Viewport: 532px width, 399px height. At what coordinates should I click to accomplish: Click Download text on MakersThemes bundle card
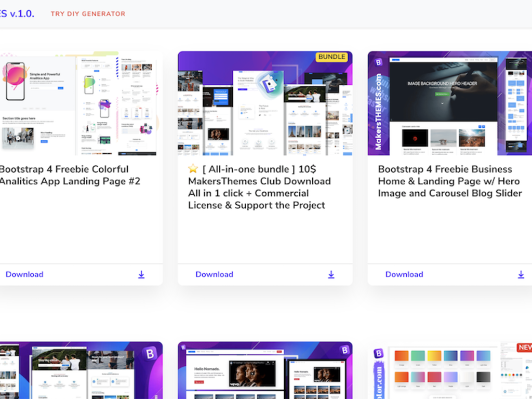[x=214, y=274]
